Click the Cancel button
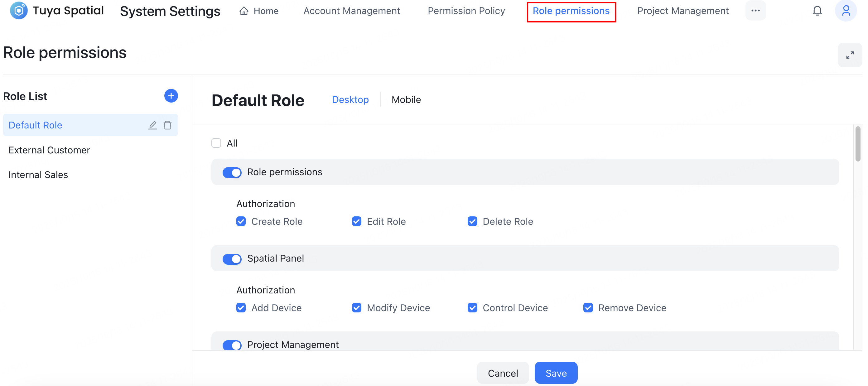 (502, 373)
